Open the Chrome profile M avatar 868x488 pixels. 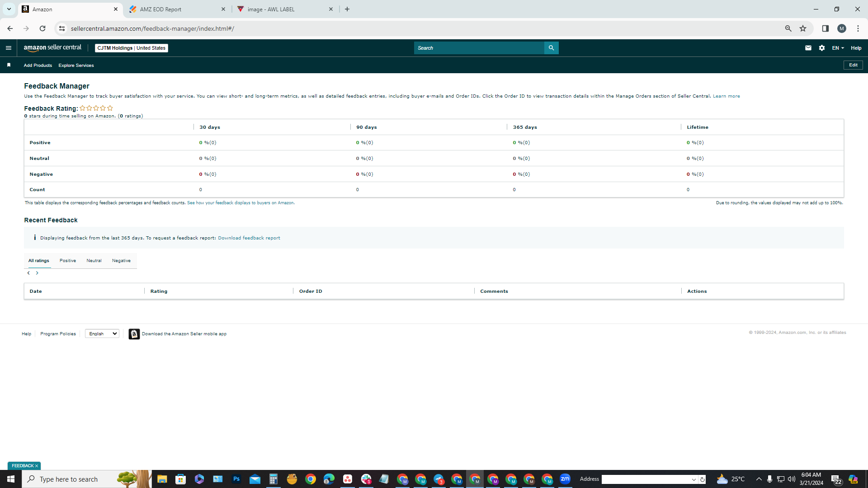pyautogui.click(x=842, y=28)
